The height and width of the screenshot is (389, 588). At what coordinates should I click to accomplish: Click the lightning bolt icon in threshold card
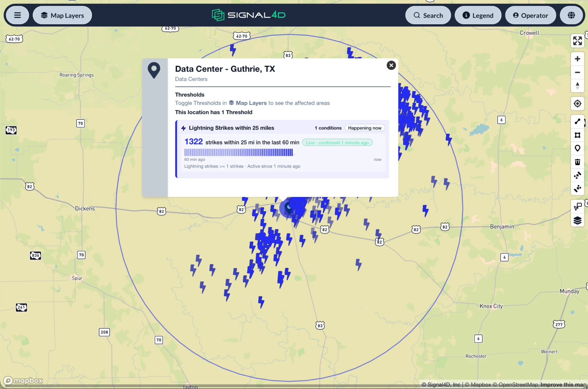(183, 128)
